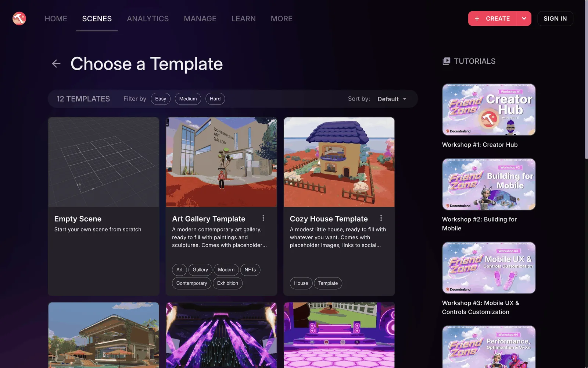Open the Learn tab
The image size is (588, 368).
[x=243, y=19]
